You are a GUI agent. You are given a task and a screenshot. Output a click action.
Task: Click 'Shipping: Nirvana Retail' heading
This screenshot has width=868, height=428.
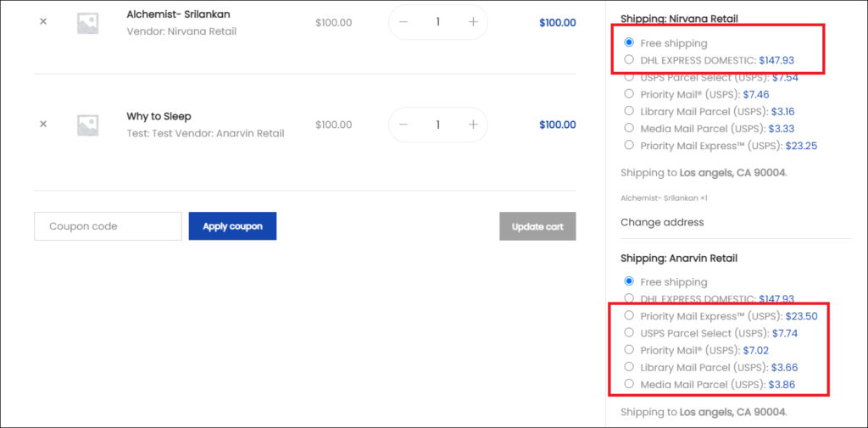pyautogui.click(x=679, y=19)
